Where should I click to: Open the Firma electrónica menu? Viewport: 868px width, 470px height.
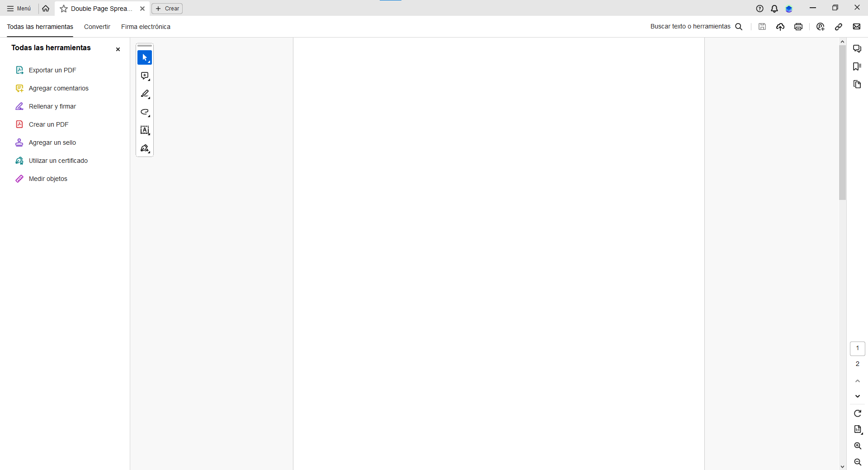[x=146, y=27]
